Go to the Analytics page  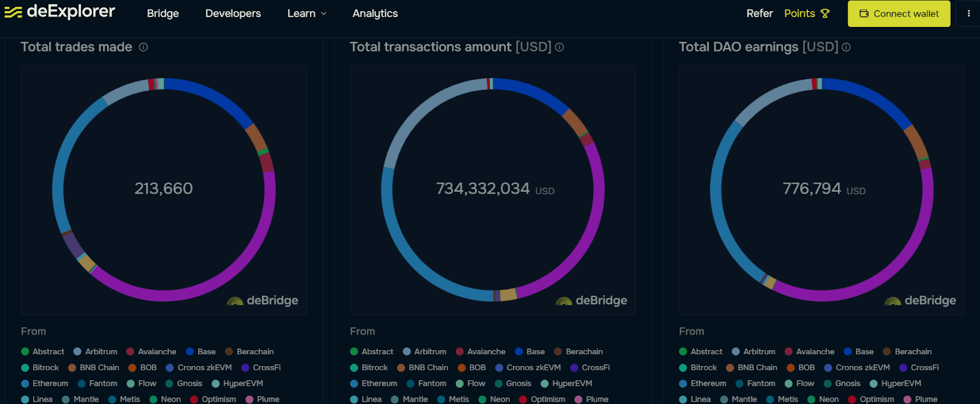tap(375, 13)
